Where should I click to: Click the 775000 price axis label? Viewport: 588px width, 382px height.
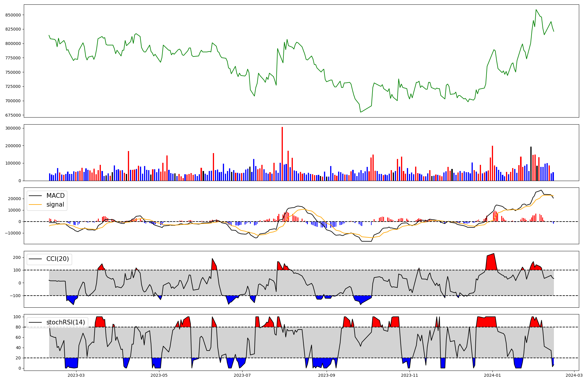(x=13, y=58)
